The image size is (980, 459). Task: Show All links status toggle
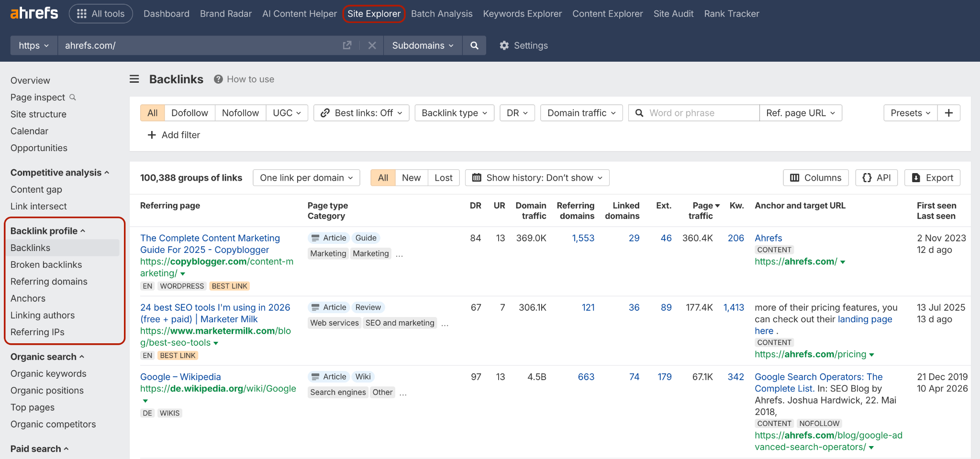pos(383,178)
